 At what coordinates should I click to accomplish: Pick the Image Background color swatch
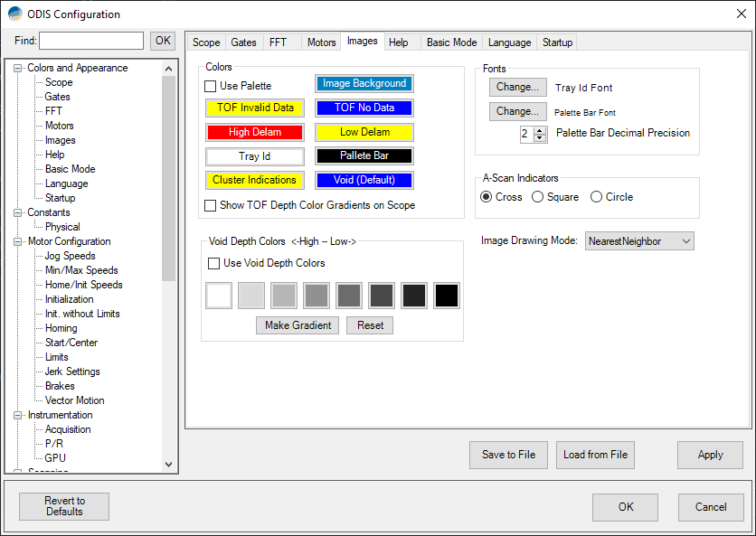point(364,84)
